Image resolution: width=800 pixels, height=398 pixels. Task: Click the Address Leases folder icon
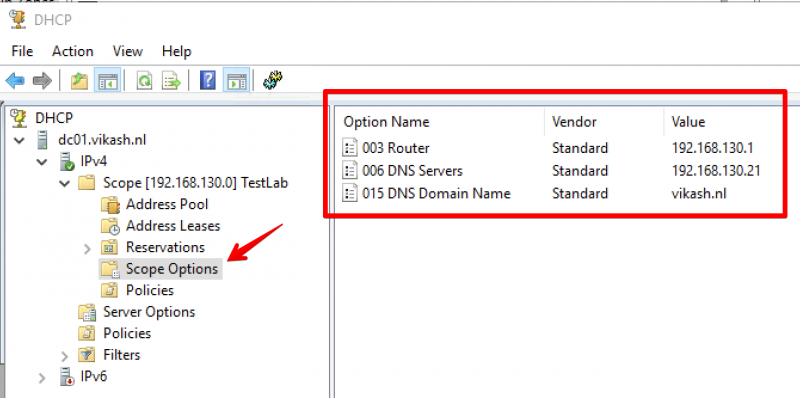pos(110,226)
